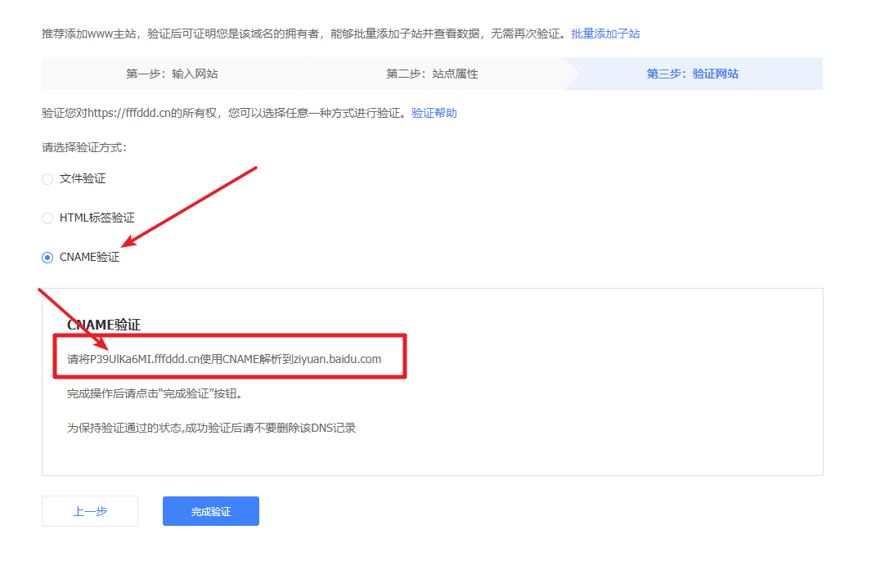Click the blue 完成验证 button

click(211, 511)
